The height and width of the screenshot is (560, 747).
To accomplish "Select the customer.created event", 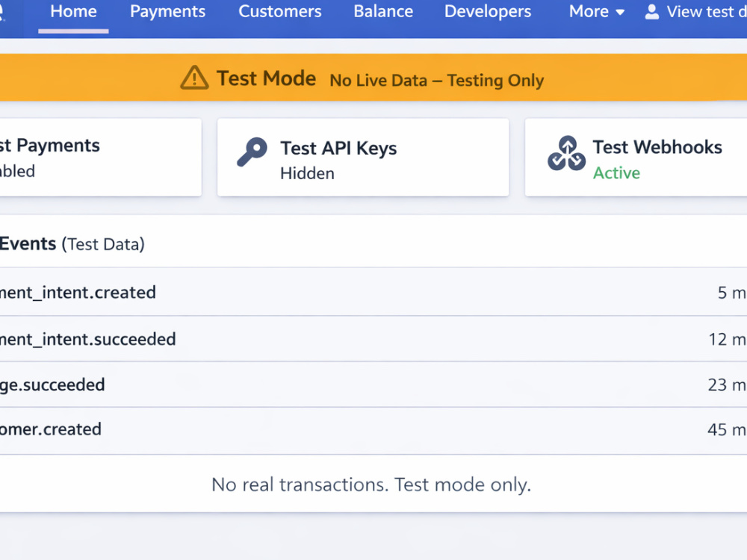I will [373, 430].
